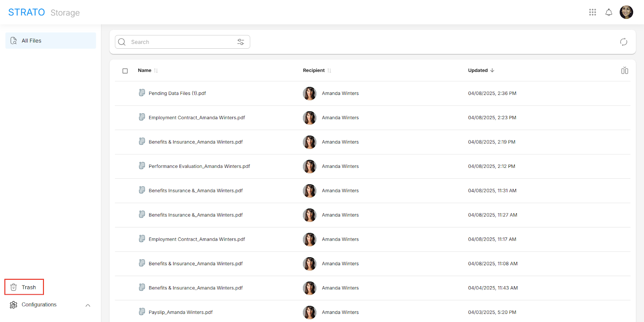Open the notifications bell
The width and height of the screenshot is (644, 322).
click(609, 12)
